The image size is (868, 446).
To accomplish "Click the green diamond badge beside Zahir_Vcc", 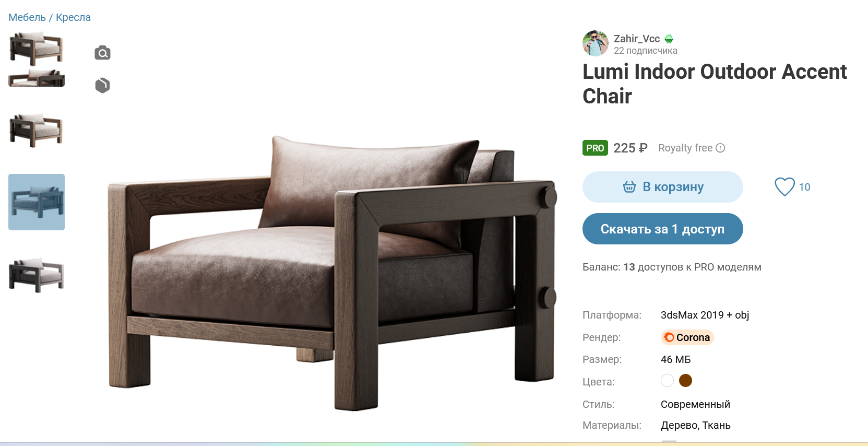I will (669, 39).
